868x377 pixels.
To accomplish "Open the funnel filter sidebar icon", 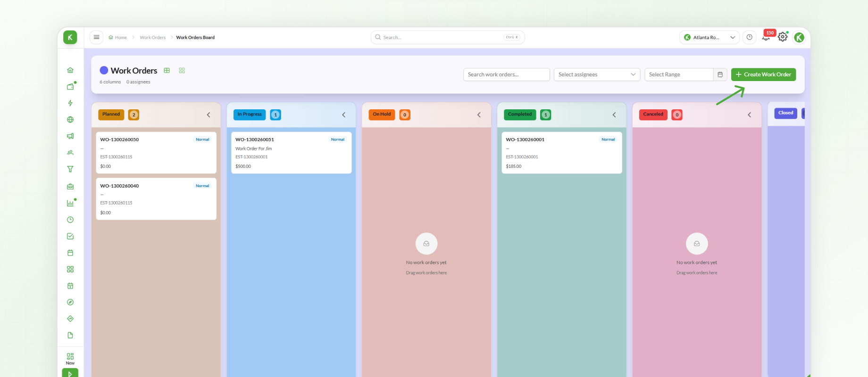I will [70, 169].
